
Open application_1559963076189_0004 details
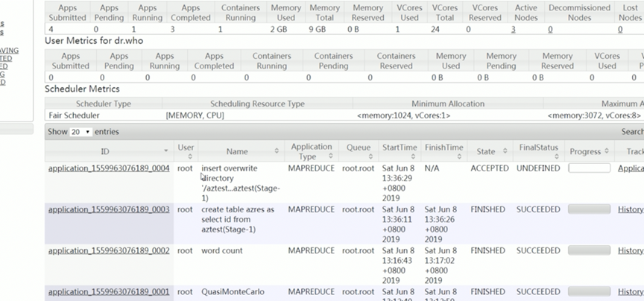click(109, 168)
